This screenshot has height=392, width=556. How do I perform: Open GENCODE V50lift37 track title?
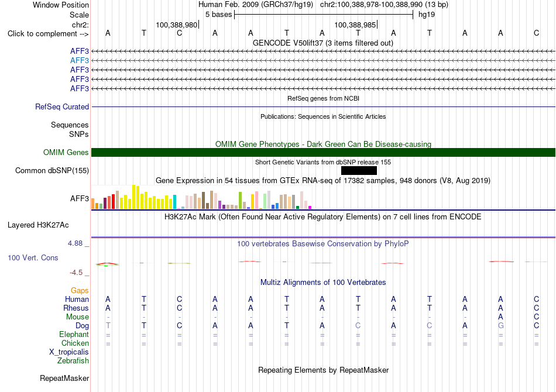tap(322, 43)
